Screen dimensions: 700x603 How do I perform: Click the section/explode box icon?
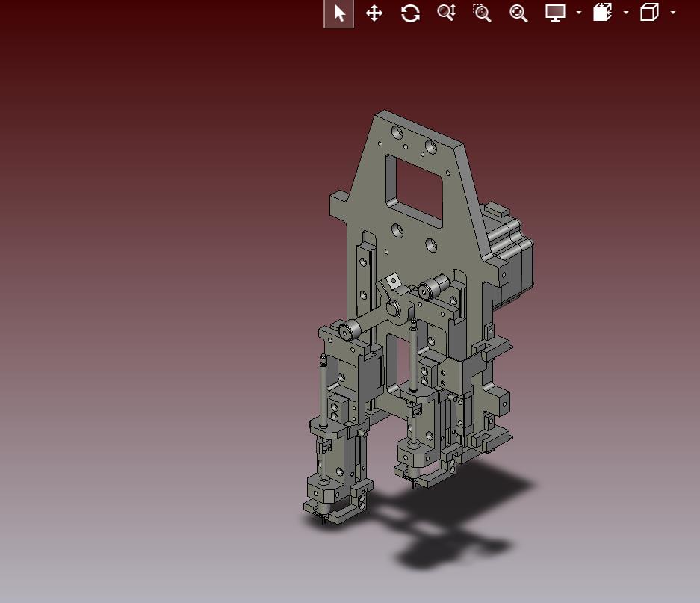602,13
